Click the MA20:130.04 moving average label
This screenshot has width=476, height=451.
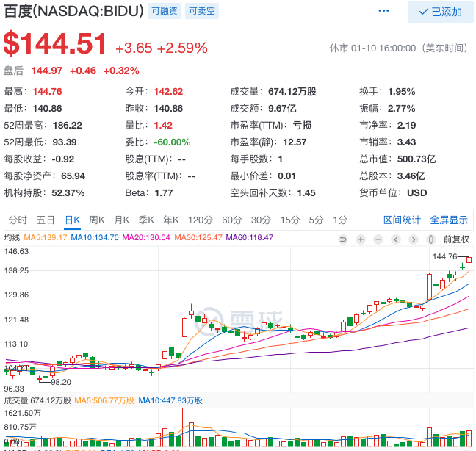click(146, 237)
